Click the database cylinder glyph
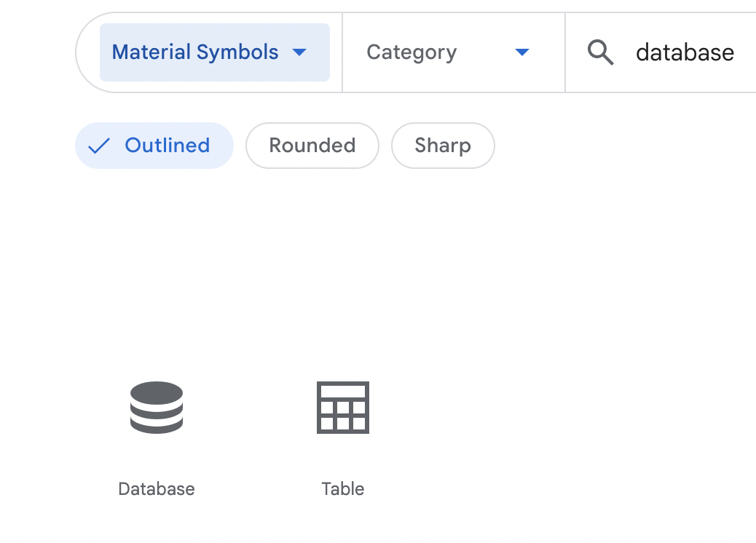The width and height of the screenshot is (756, 543). (x=156, y=408)
